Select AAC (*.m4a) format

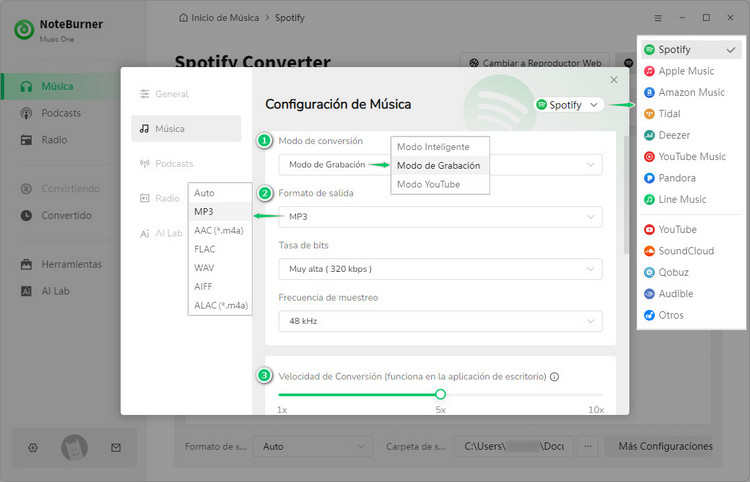pos(220,230)
